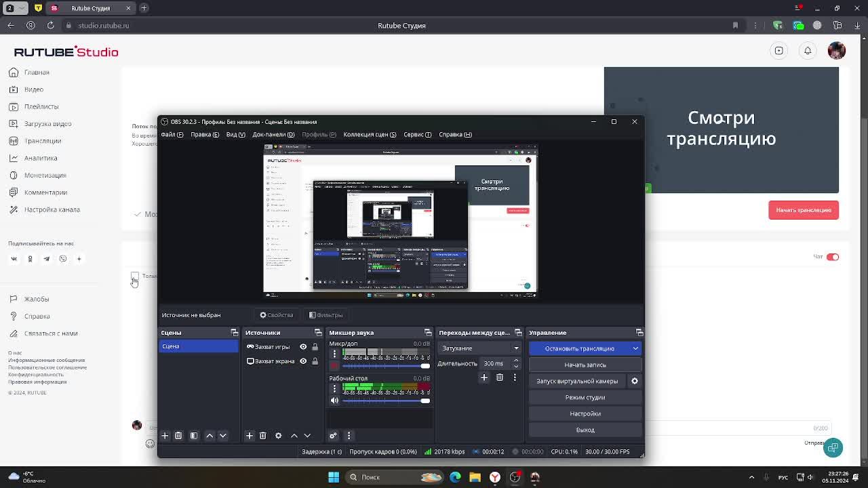Add a transition with the plus icon
Image resolution: width=868 pixels, height=488 pixels.
point(484,378)
